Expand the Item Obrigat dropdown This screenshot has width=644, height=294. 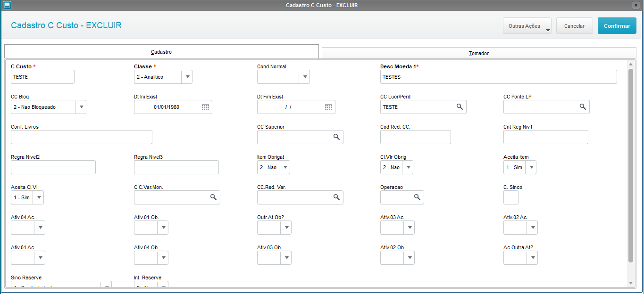(x=284, y=167)
